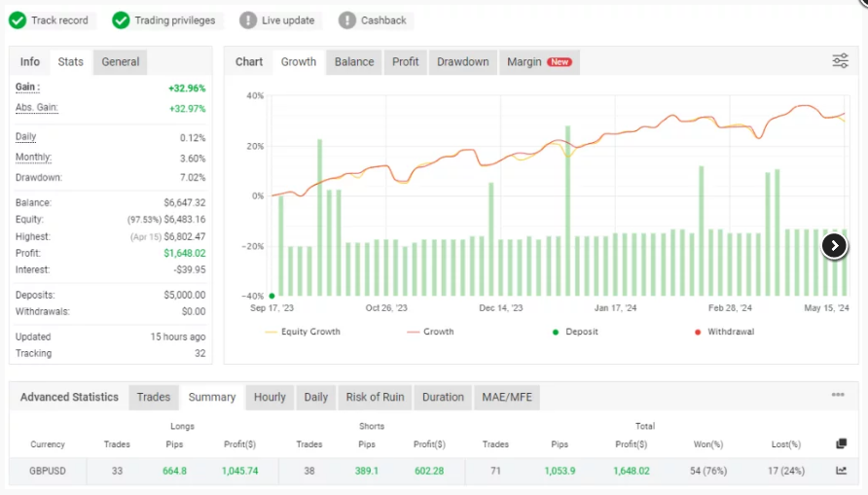Screen dimensions: 868x495
Task: Open the Advanced Statistics three-dots menu
Action: point(838,394)
